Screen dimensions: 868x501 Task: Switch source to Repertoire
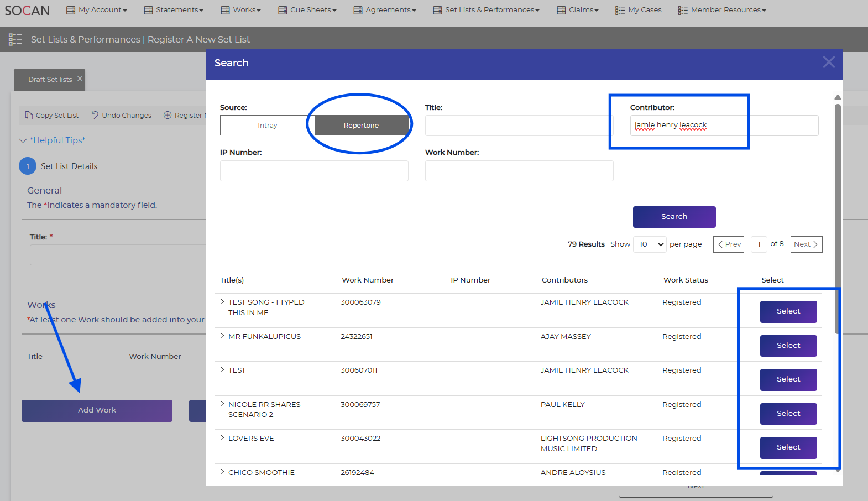coord(361,126)
